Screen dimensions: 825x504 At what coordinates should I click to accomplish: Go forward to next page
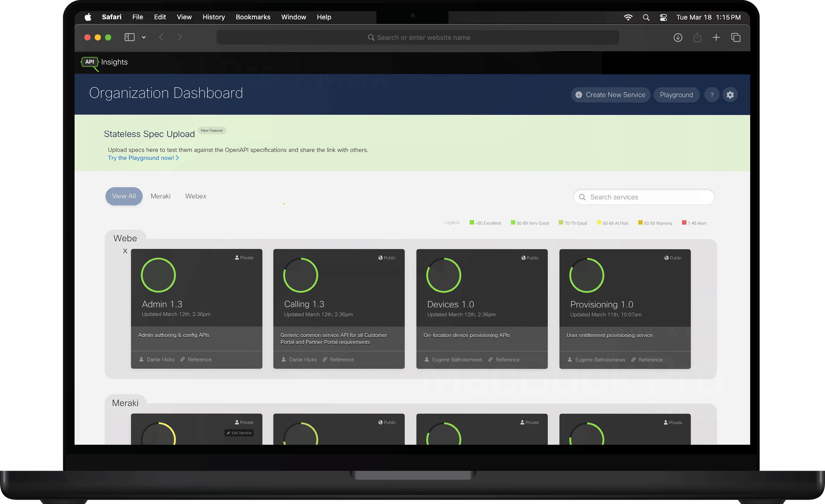[180, 37]
